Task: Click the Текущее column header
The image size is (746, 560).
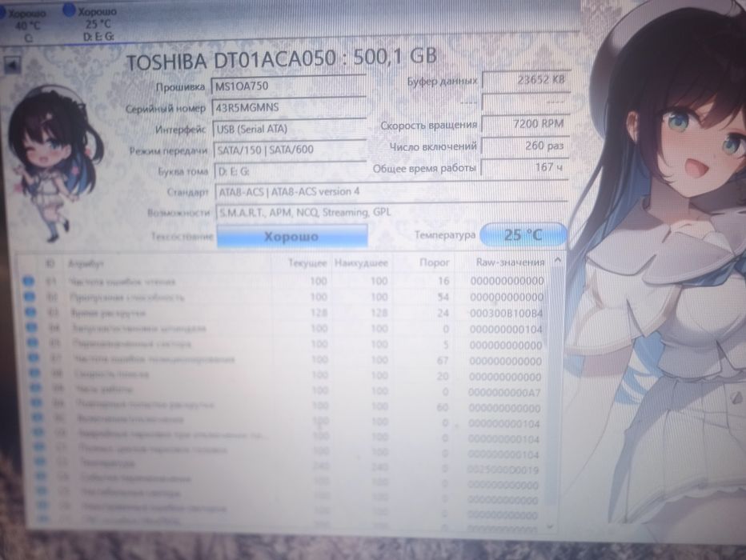Action: coord(307,263)
